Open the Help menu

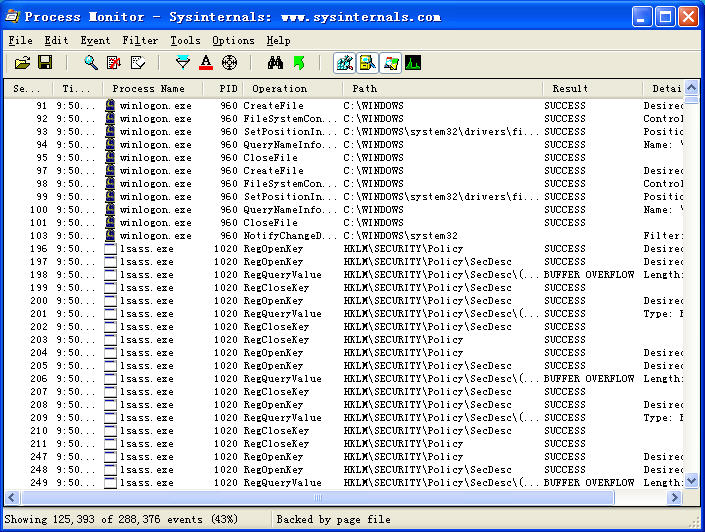(278, 40)
